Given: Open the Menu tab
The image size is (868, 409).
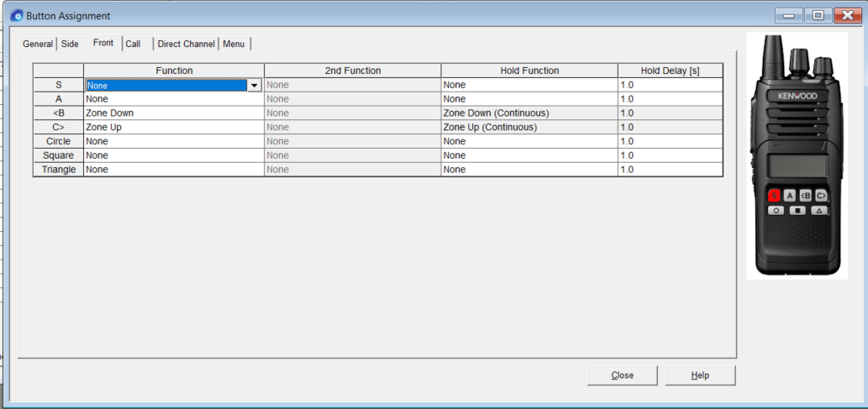Looking at the screenshot, I should point(234,45).
